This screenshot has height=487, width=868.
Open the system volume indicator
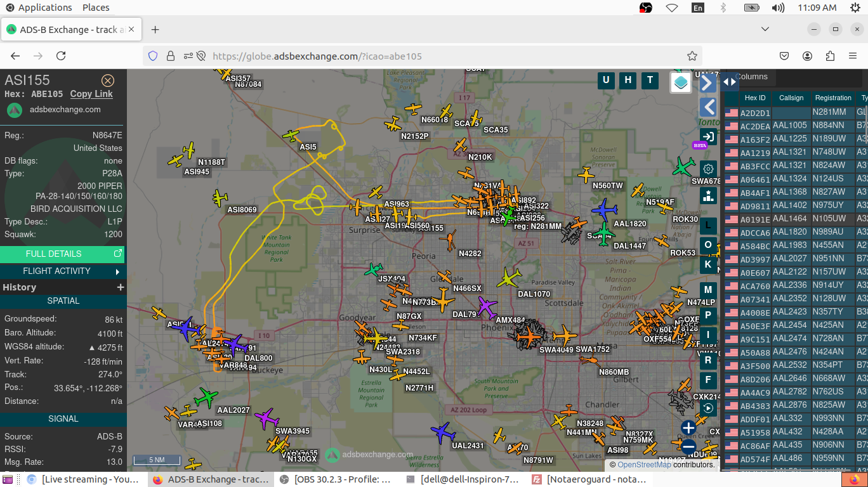click(778, 8)
